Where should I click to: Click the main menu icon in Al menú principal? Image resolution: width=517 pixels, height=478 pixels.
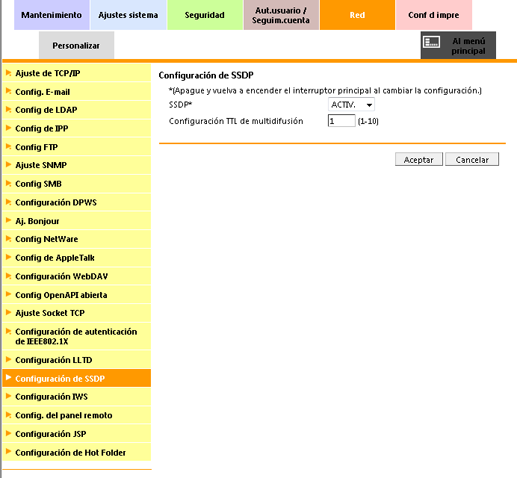(x=432, y=42)
